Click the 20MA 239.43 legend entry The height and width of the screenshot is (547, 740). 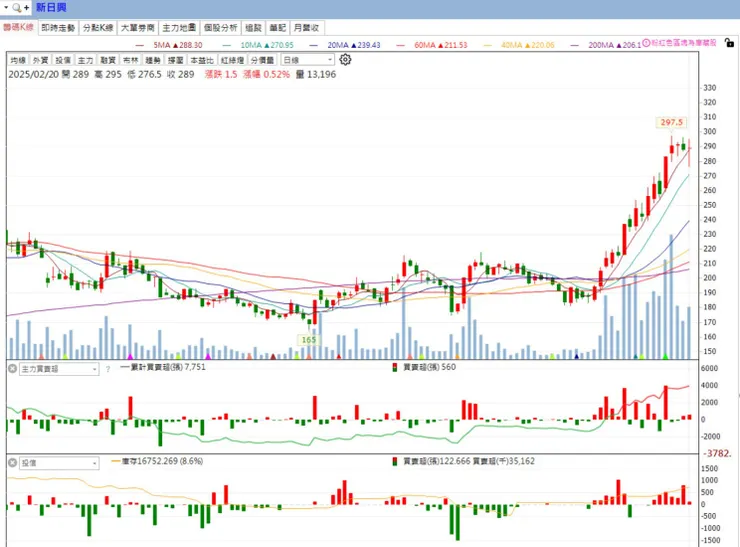(x=345, y=45)
